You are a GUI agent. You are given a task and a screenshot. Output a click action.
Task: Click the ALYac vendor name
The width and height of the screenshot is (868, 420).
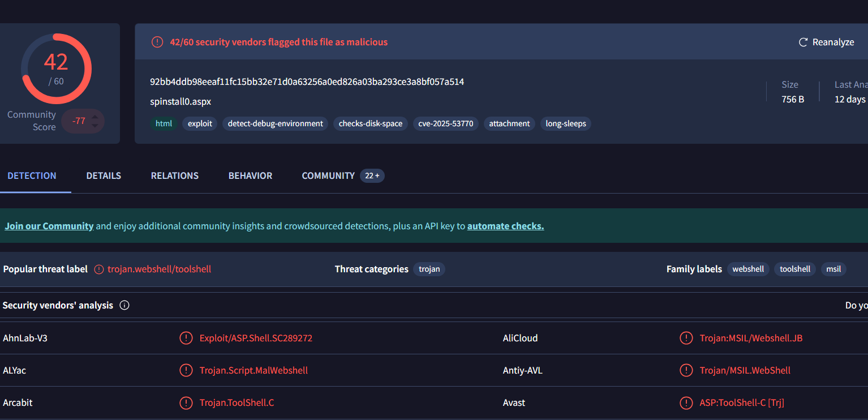pos(14,371)
